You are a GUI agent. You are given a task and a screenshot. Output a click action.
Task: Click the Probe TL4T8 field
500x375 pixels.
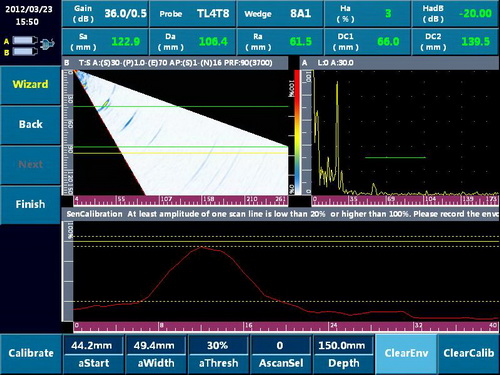coord(193,14)
